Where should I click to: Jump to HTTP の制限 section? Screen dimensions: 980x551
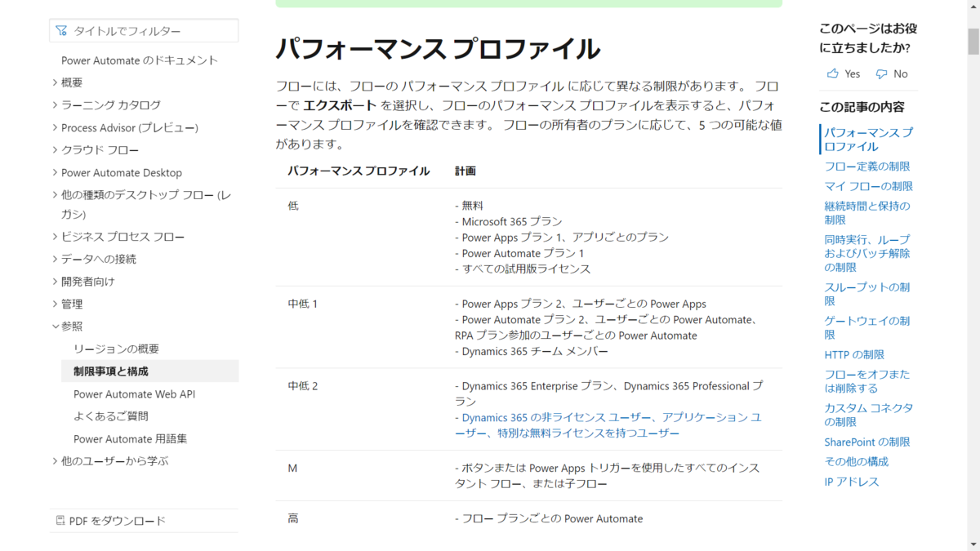[854, 355]
